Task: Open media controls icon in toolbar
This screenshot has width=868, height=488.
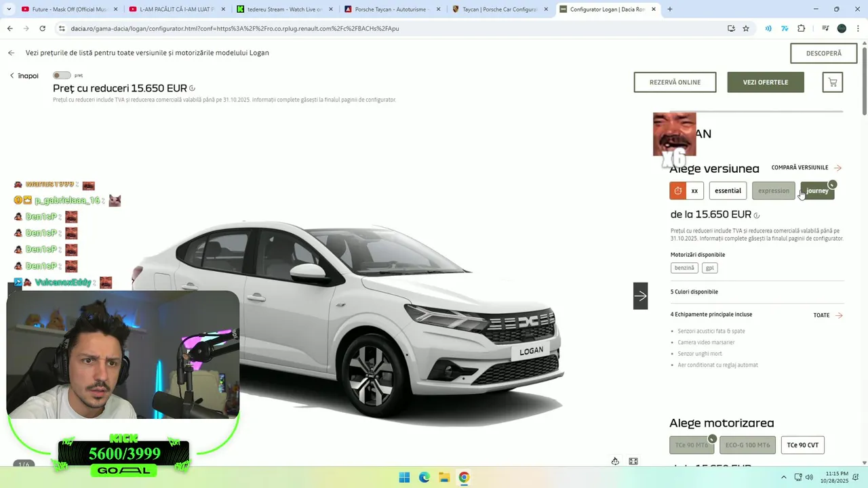Action: pos(825,28)
